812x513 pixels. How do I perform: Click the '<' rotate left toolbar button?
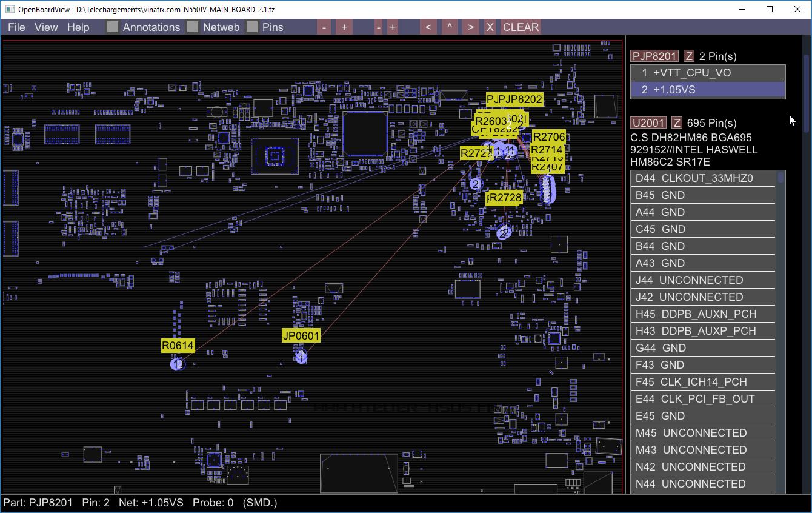point(428,27)
